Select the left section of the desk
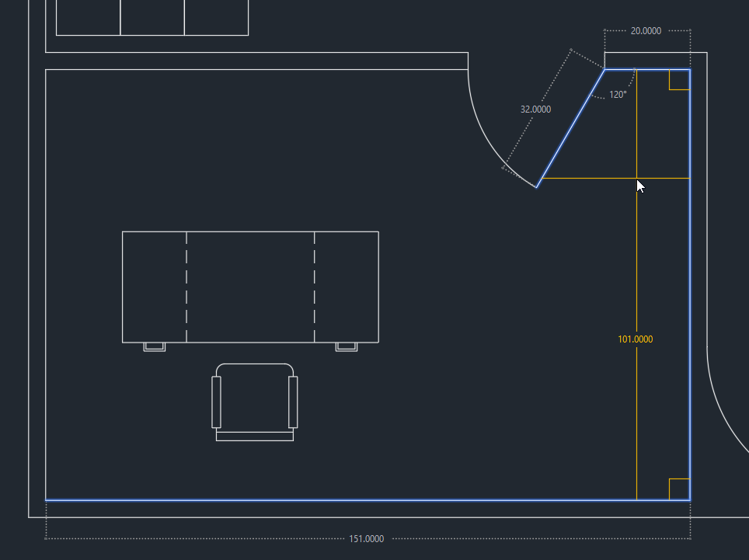The image size is (749, 560). pyautogui.click(x=154, y=287)
